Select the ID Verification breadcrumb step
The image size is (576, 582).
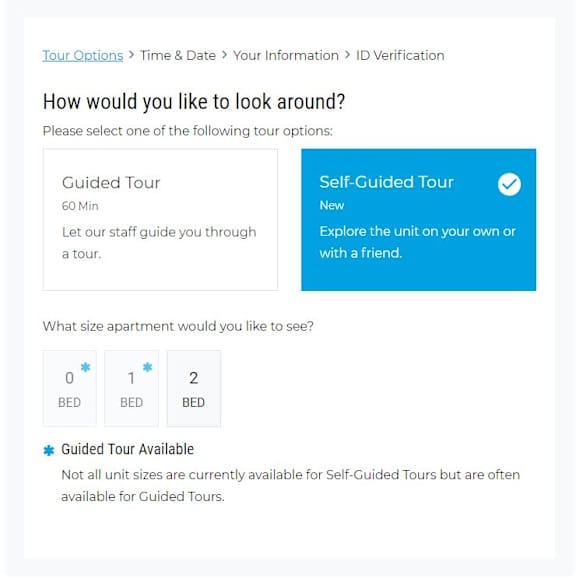click(400, 56)
